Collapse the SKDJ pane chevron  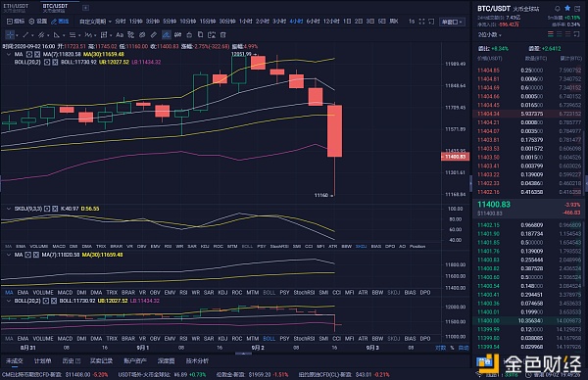point(9,209)
